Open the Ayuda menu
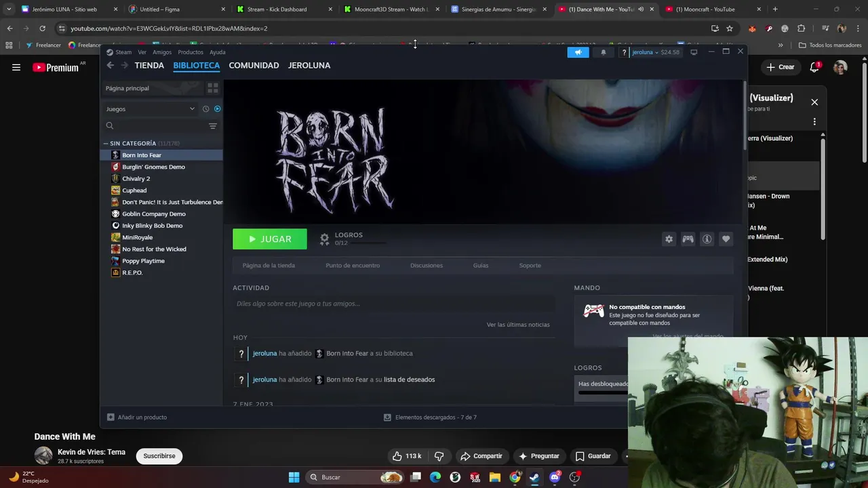 218,52
